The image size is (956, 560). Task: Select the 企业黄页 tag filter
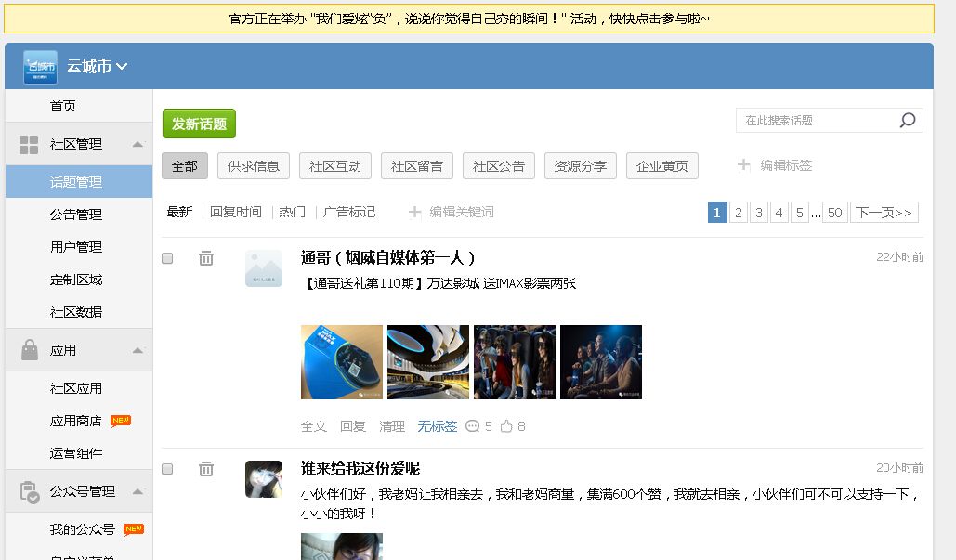coord(662,165)
